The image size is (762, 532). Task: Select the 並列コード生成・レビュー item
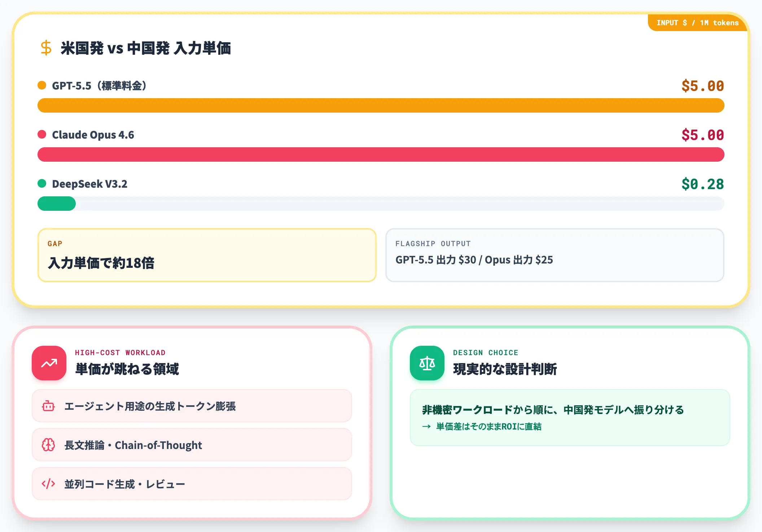tap(192, 484)
